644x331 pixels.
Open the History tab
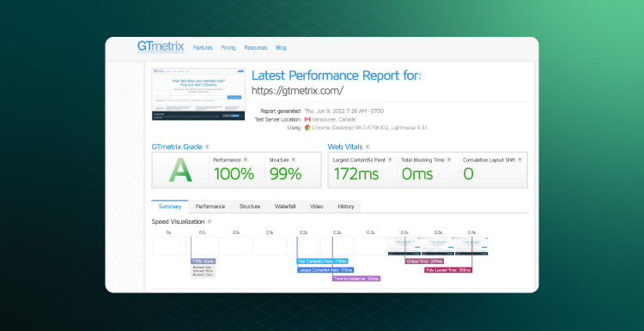coord(346,207)
